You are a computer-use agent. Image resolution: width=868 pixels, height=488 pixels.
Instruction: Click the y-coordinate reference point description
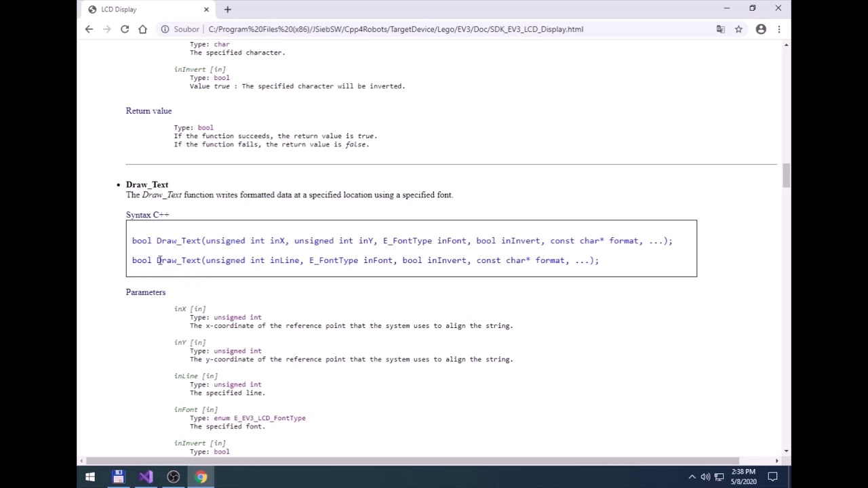pos(351,359)
